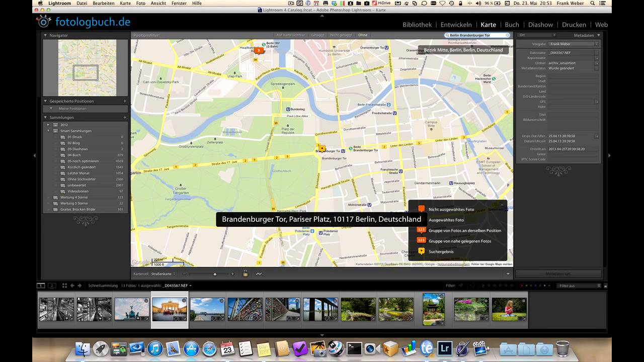Viewport: 644px width, 362px height.
Task: Clear the Berlin Brandenburger Tor search
Action: point(507,35)
